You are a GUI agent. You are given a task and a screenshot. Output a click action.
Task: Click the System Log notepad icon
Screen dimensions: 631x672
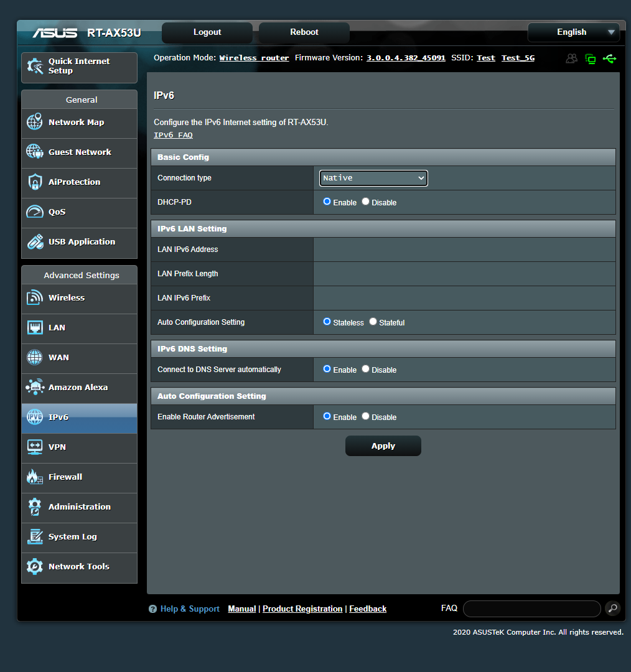point(35,536)
